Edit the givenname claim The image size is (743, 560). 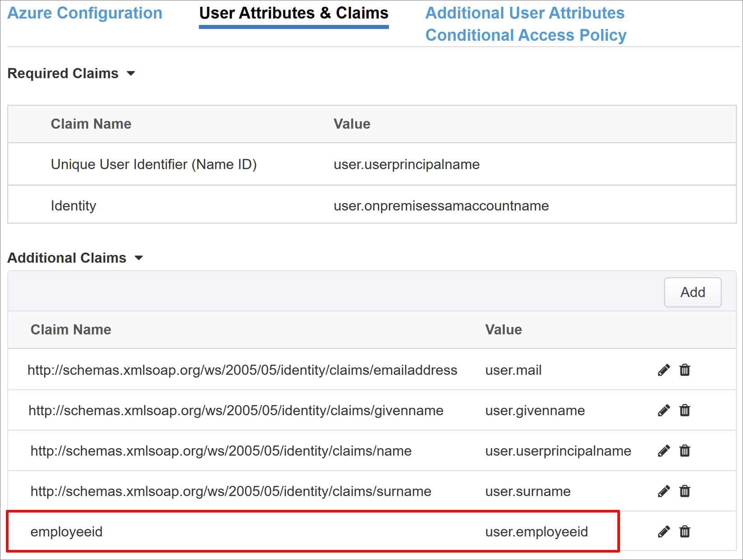(x=664, y=410)
